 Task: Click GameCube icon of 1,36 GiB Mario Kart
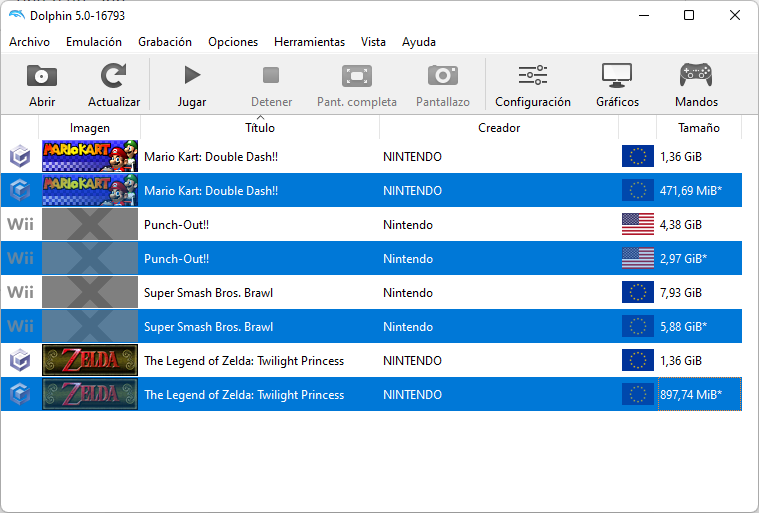tap(20, 156)
